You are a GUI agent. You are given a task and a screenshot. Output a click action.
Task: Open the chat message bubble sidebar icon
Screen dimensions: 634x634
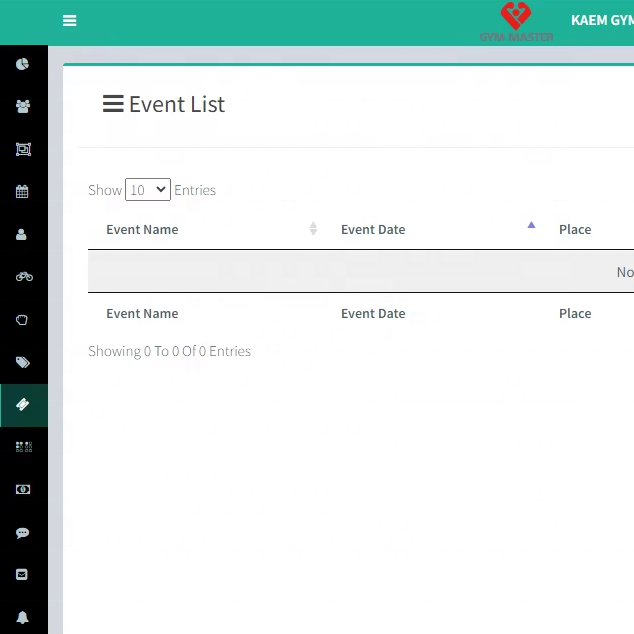click(x=22, y=533)
